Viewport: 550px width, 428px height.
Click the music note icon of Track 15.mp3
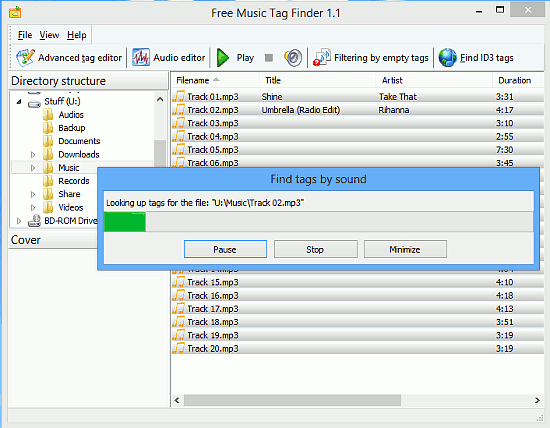point(179,282)
